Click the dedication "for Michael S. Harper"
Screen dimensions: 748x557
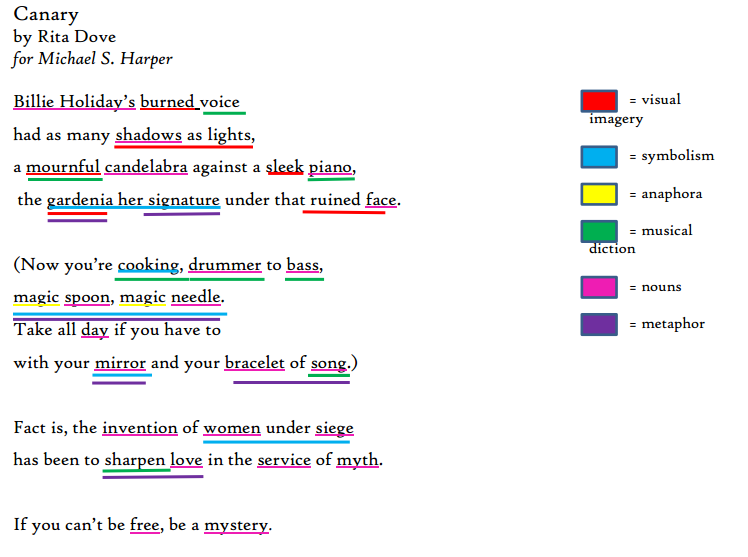[93, 59]
